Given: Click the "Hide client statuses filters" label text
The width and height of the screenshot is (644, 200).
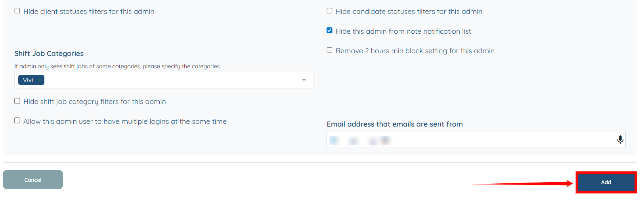Looking at the screenshot, I should pos(89,12).
